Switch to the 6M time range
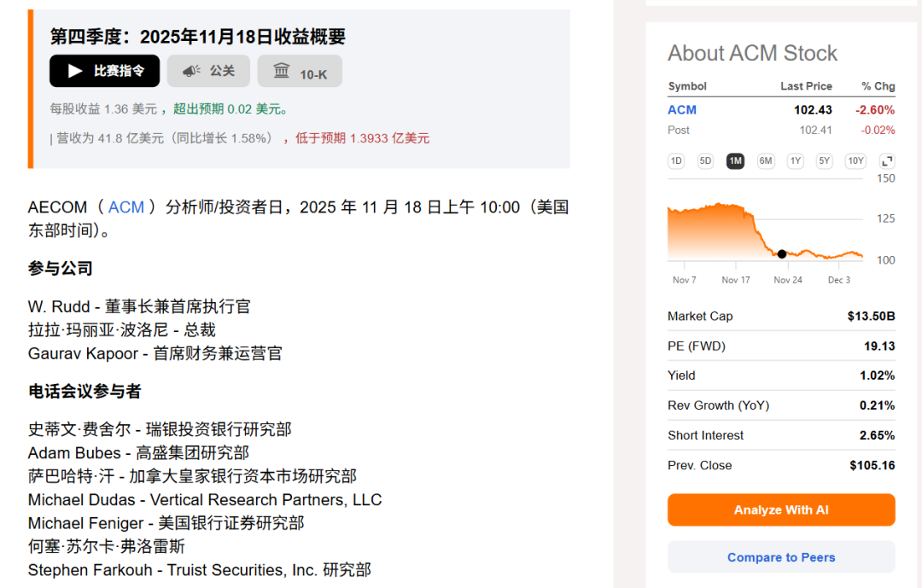Screen dimensions: 922x588 tap(765, 160)
